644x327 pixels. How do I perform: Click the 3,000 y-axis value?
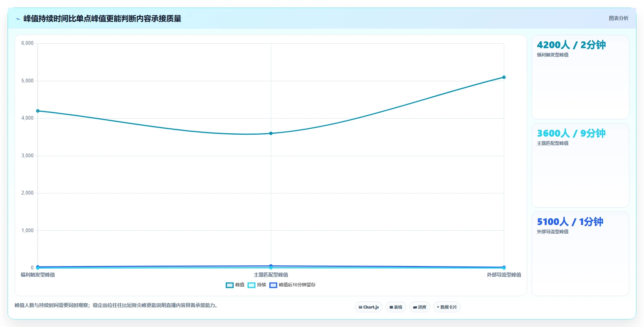27,155
